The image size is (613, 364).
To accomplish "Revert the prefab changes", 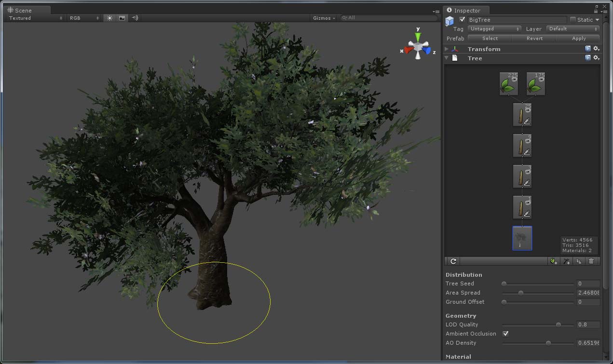I will 535,38.
